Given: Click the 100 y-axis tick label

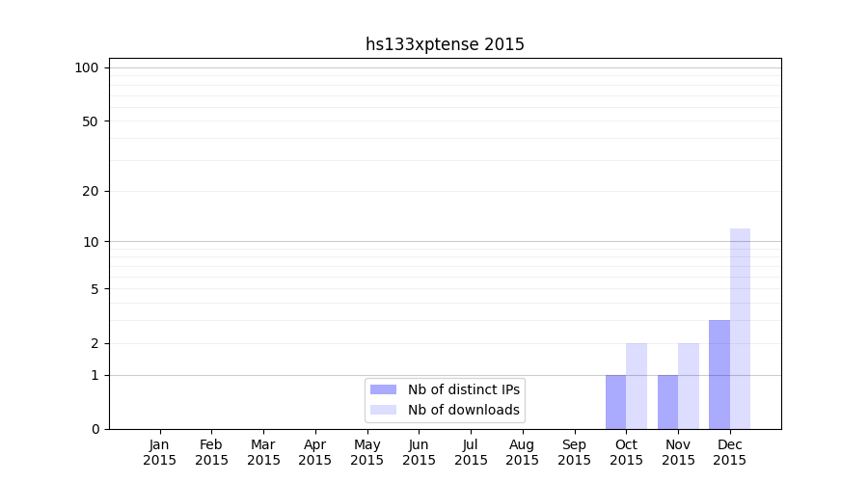Looking at the screenshot, I should 87,67.
